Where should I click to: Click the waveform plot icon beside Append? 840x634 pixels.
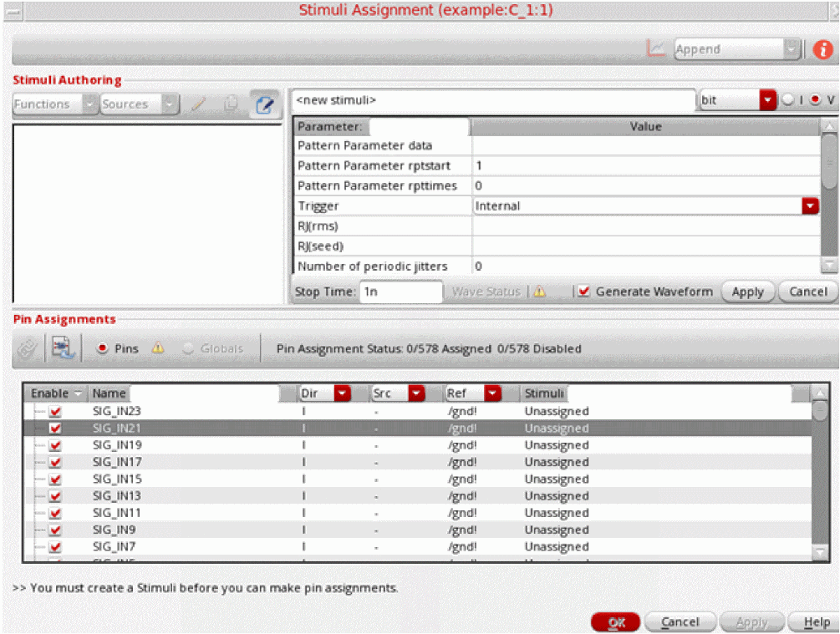pos(657,49)
